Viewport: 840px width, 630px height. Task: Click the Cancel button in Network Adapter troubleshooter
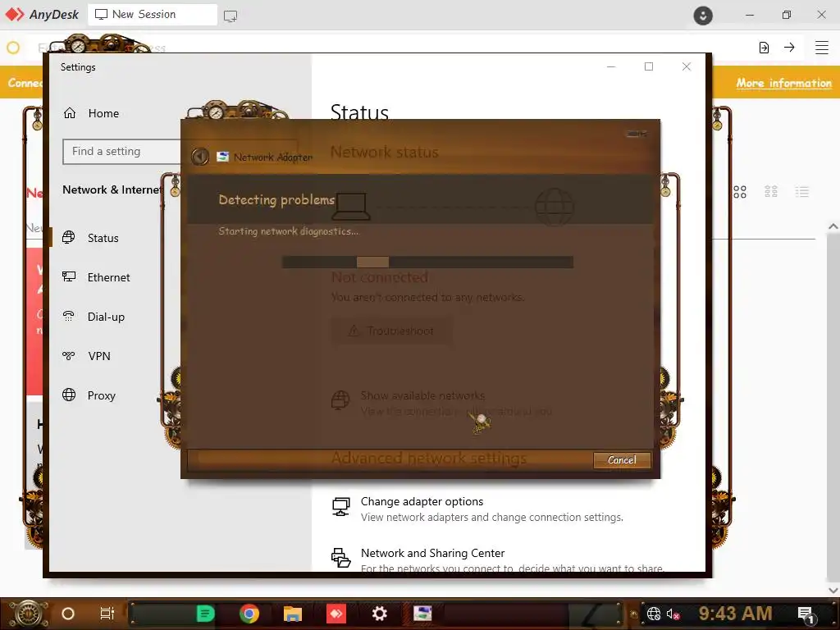(622, 460)
